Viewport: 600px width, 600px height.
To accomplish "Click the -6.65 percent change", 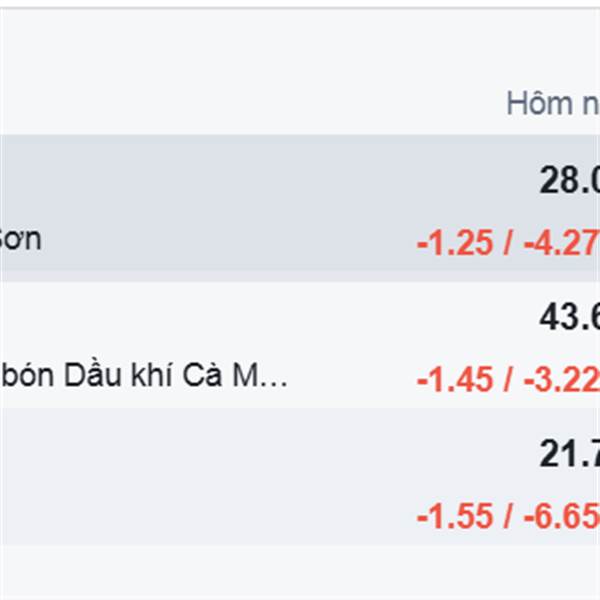I will [x=561, y=516].
